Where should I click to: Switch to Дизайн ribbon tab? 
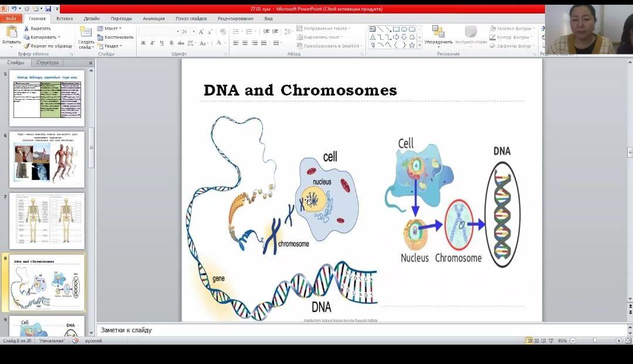tap(92, 19)
